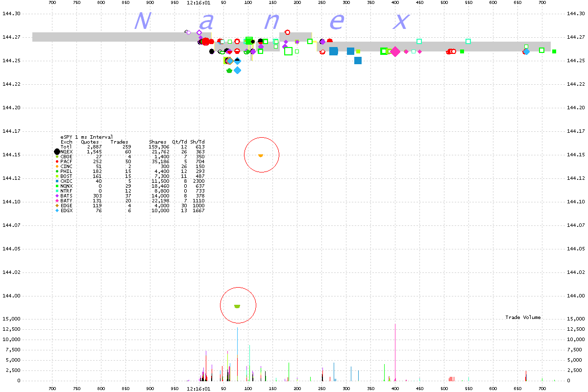Click the CHIC Sh/Td value "2300"
This screenshot has width=588, height=392.
tap(198, 181)
